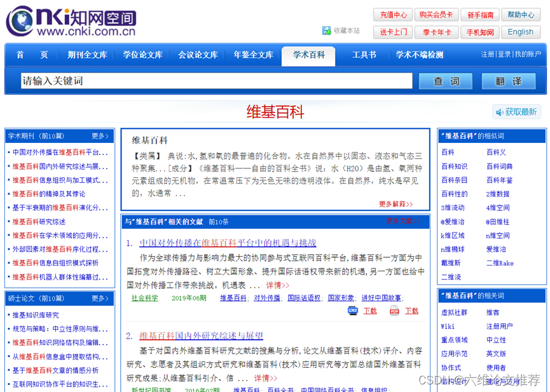The width and height of the screenshot is (550, 392).
Task: Go to the 首页 nav tab
Action: (32, 55)
